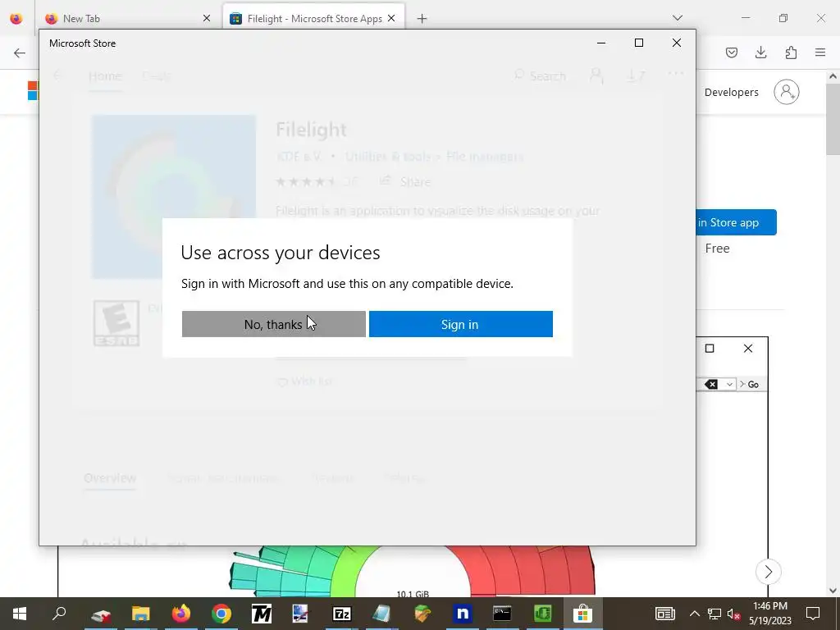Image resolution: width=840 pixels, height=630 pixels.
Task: Go back in Firefox
Action: 20,52
